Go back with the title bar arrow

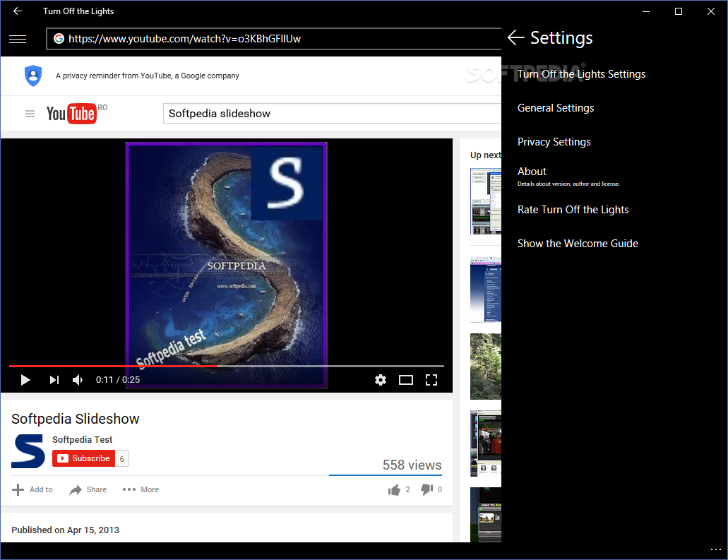point(18,11)
